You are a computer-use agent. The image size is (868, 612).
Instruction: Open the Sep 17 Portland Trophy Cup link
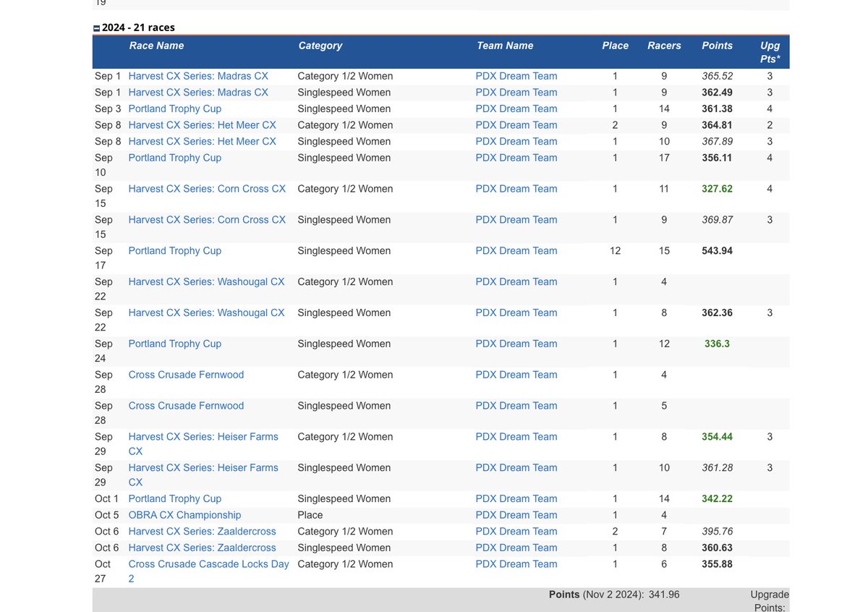(x=175, y=251)
